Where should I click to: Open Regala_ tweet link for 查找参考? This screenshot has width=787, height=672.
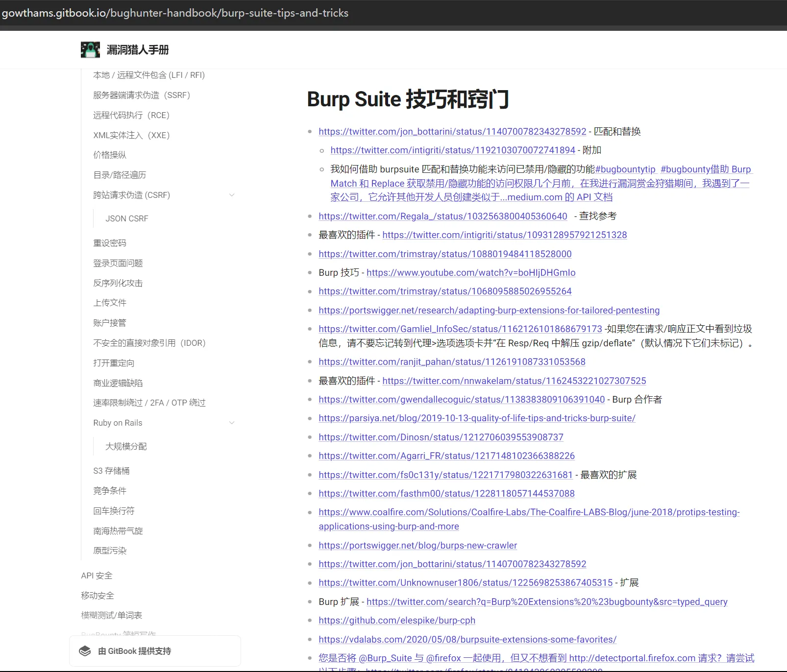(443, 216)
